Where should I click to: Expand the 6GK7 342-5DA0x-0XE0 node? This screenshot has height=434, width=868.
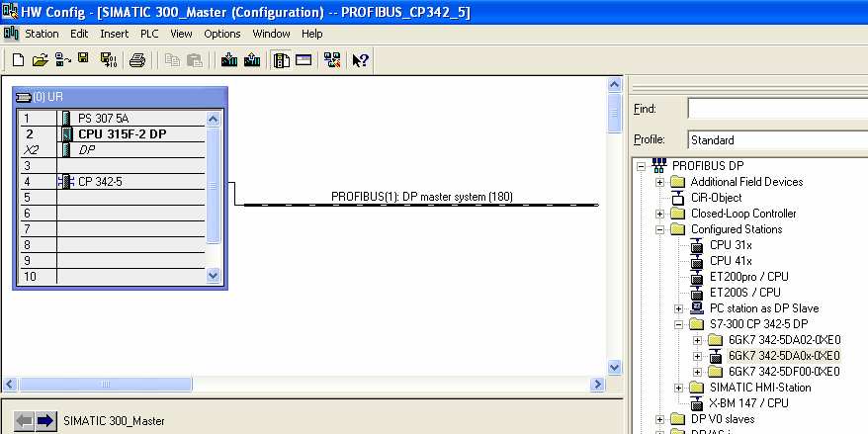pyautogui.click(x=698, y=356)
